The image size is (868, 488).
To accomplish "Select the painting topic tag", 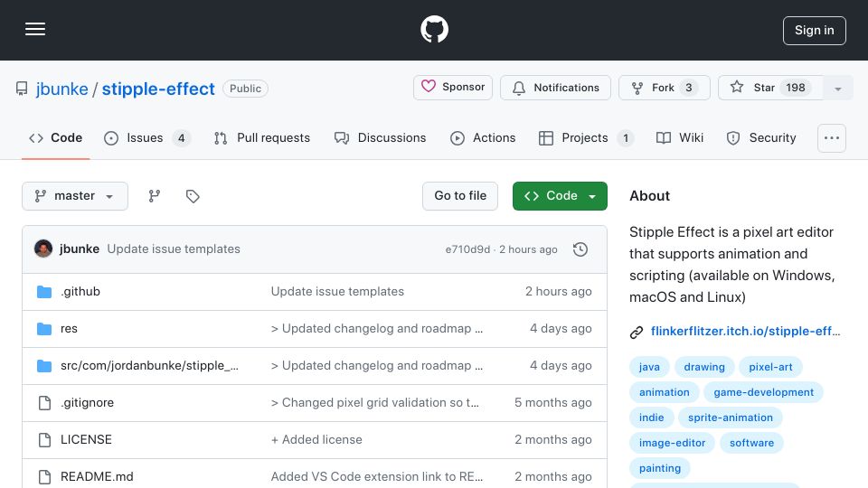I will pos(660,469).
